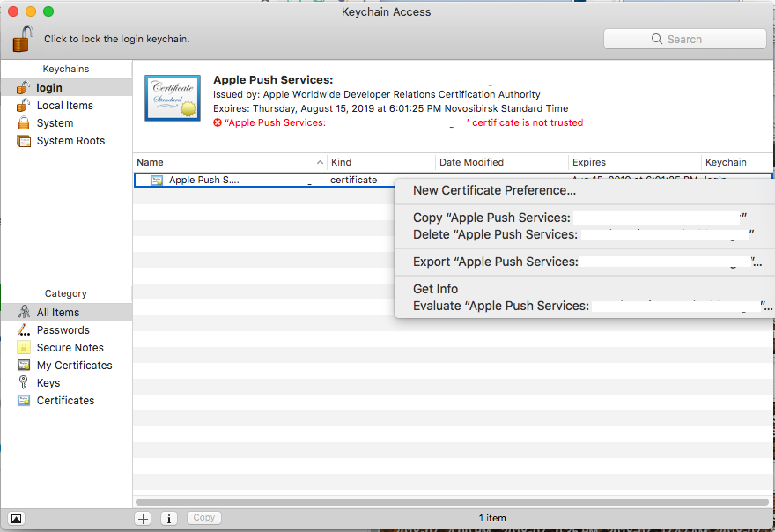775x532 pixels.
Task: Click the My Certificates icon
Action: coord(23,366)
